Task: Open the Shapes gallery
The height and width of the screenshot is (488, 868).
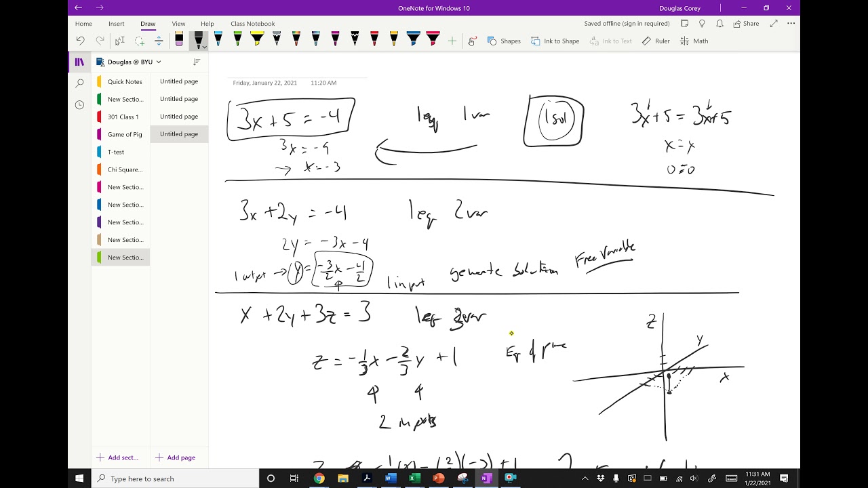Action: point(504,41)
